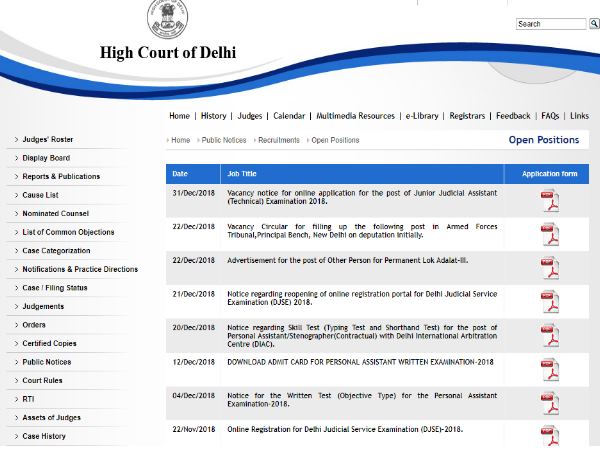Open FAQs menu item
This screenshot has width=600, height=450.
click(x=550, y=116)
